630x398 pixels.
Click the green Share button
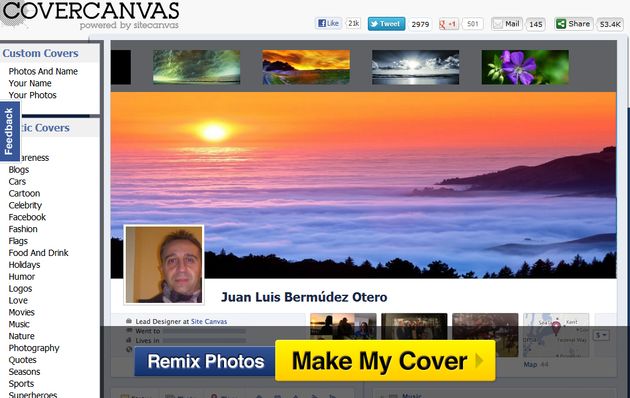[x=573, y=24]
